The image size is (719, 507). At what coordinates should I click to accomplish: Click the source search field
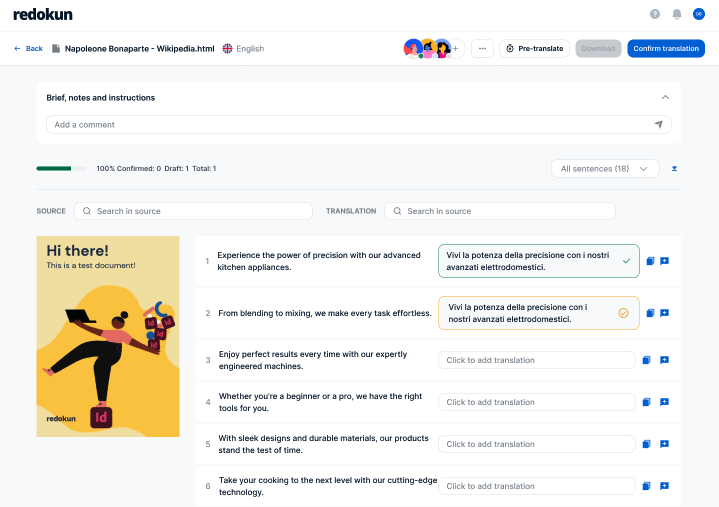[x=193, y=211]
